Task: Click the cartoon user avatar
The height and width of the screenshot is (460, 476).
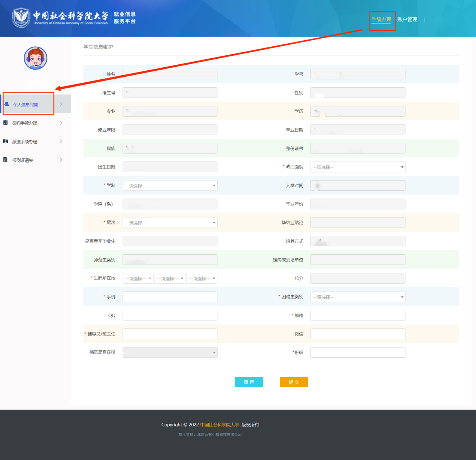Action: (x=35, y=58)
